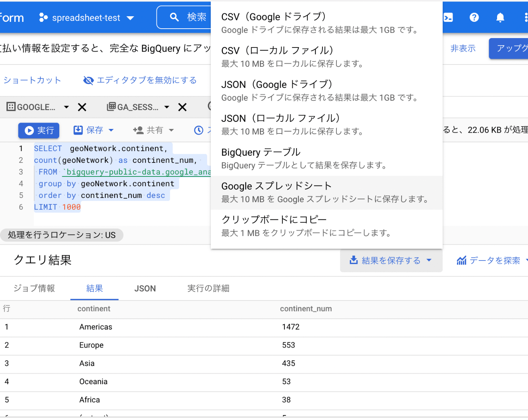The height and width of the screenshot is (420, 528).
Task: Select クリップボードにコピー option
Action: point(327,226)
